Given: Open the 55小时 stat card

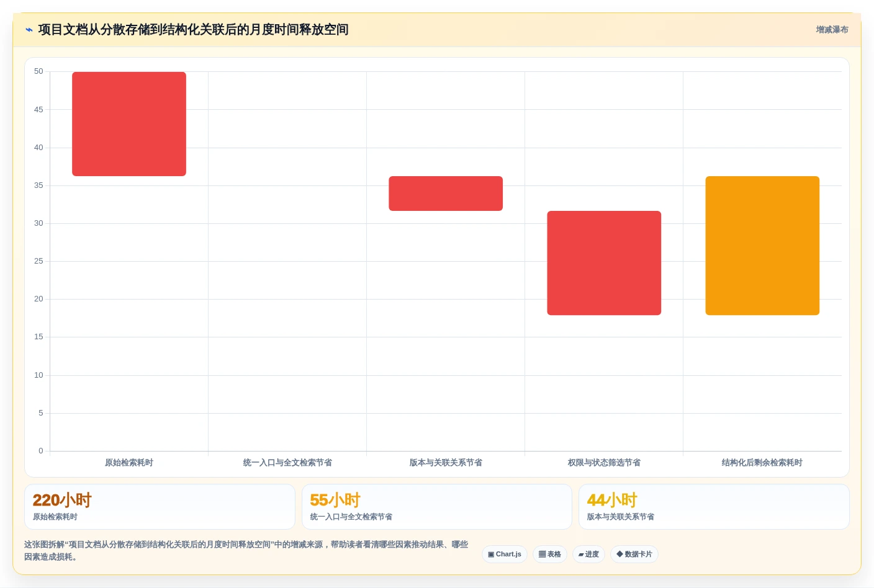Looking at the screenshot, I should click(x=436, y=507).
